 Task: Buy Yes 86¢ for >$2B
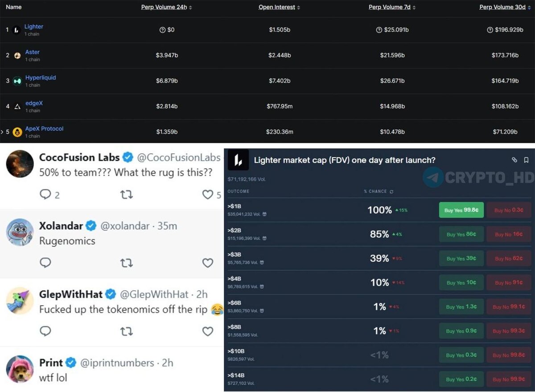461,234
